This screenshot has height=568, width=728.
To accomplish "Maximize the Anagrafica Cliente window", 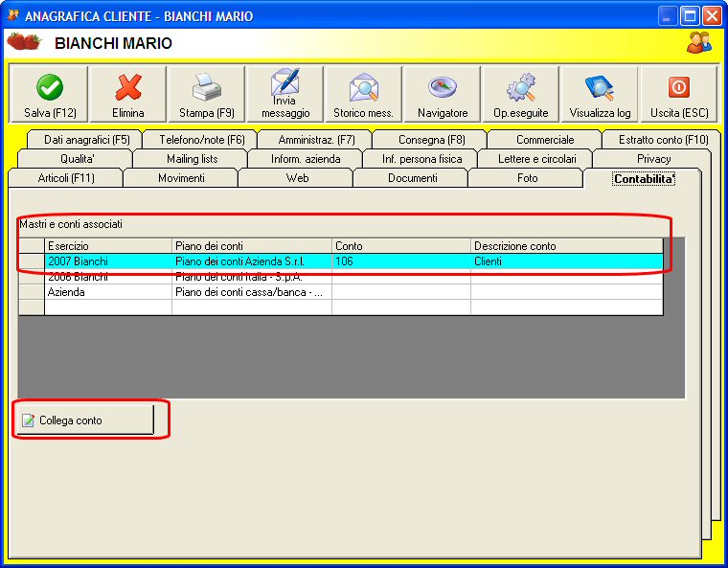I will coord(690,15).
